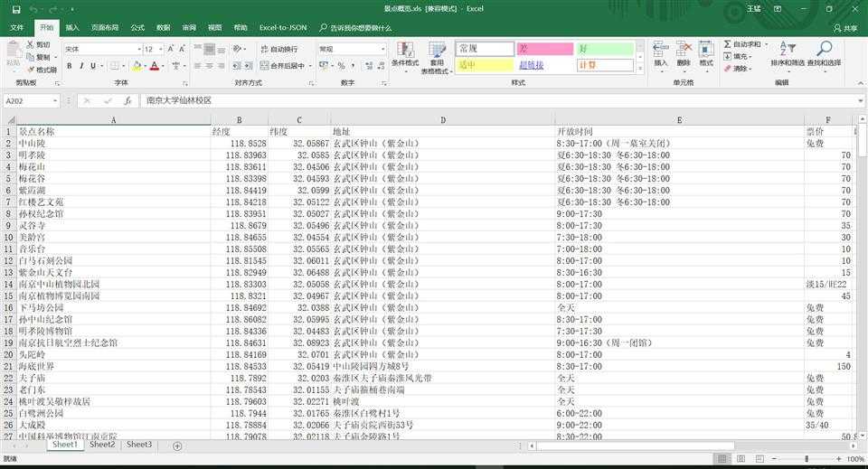
Task: Toggle Bold formatting
Action: [x=70, y=66]
